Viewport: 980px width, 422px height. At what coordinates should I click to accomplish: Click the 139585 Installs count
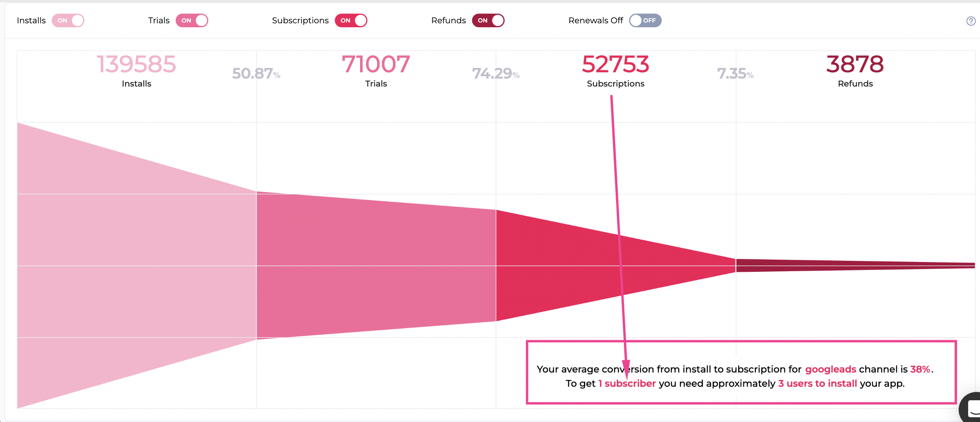(136, 64)
